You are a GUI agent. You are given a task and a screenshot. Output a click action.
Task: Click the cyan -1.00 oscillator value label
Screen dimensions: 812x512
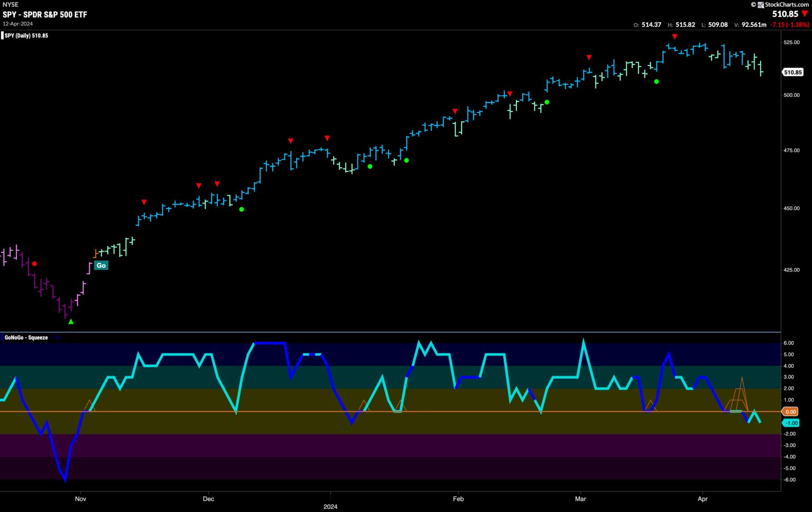pyautogui.click(x=791, y=423)
